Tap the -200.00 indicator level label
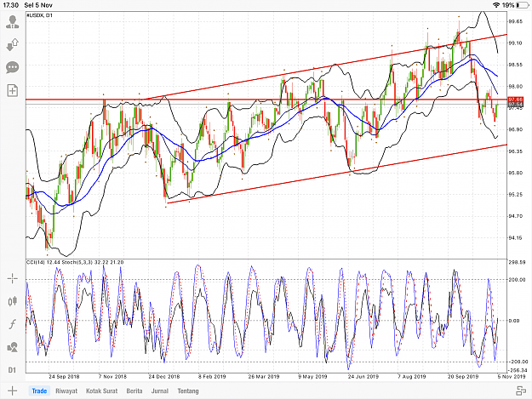 518,362
